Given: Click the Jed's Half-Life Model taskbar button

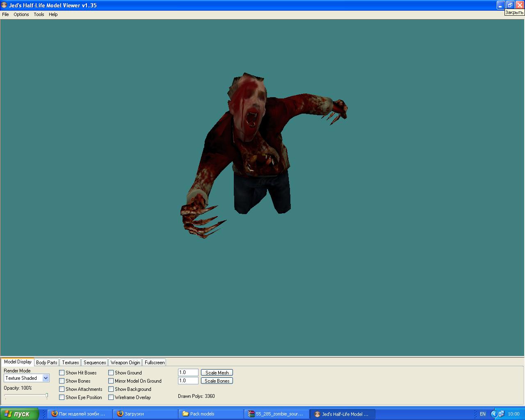Looking at the screenshot, I should (342, 414).
